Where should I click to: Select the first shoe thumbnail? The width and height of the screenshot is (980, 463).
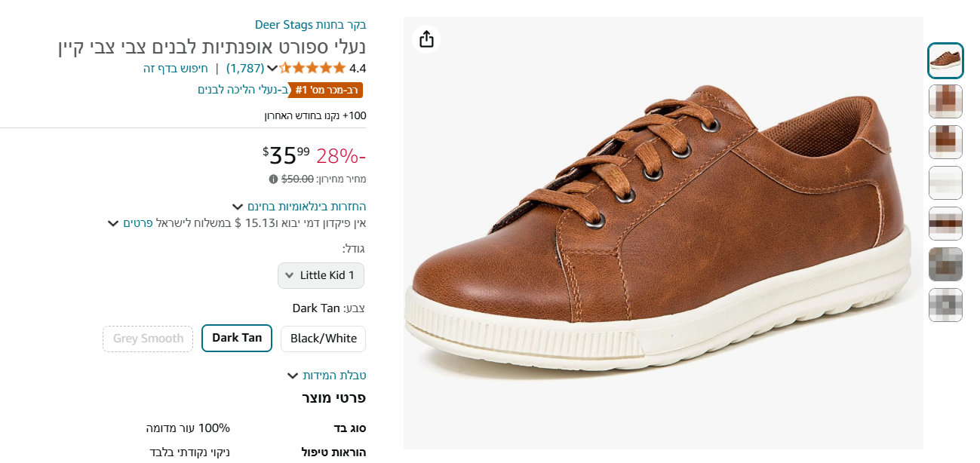[945, 60]
